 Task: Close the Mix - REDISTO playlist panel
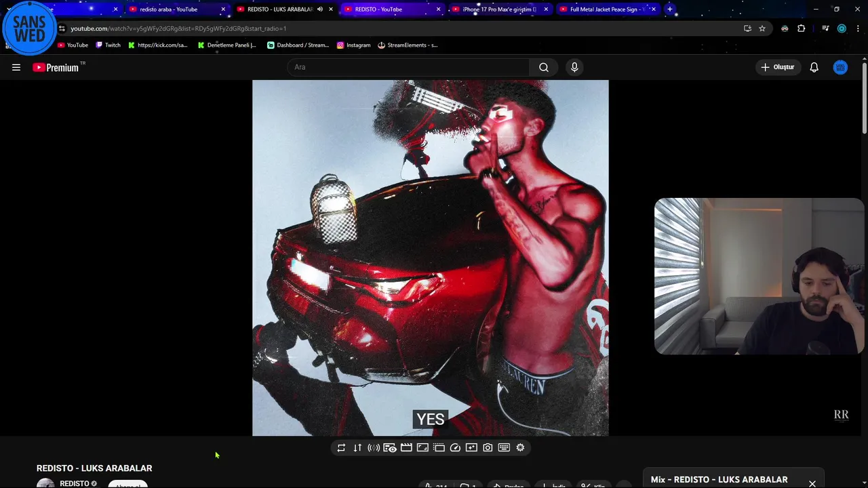[812, 483]
